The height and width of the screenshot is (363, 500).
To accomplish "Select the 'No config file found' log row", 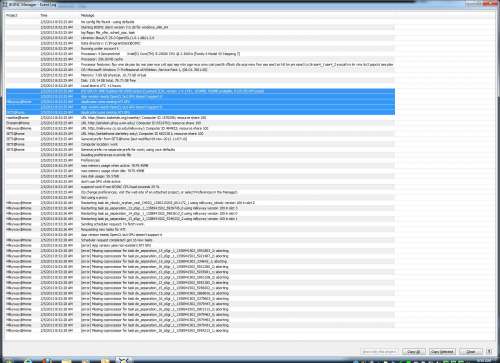I will coord(200,22).
